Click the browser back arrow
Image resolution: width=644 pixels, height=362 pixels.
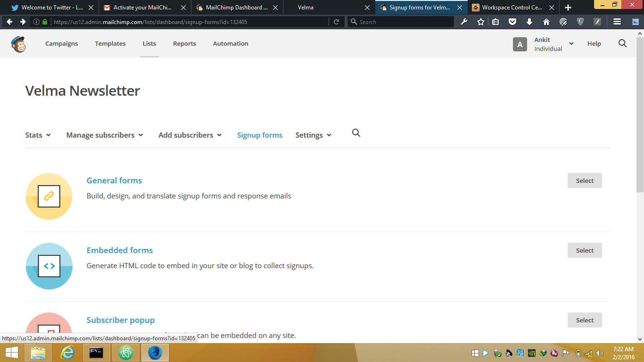tap(9, 22)
